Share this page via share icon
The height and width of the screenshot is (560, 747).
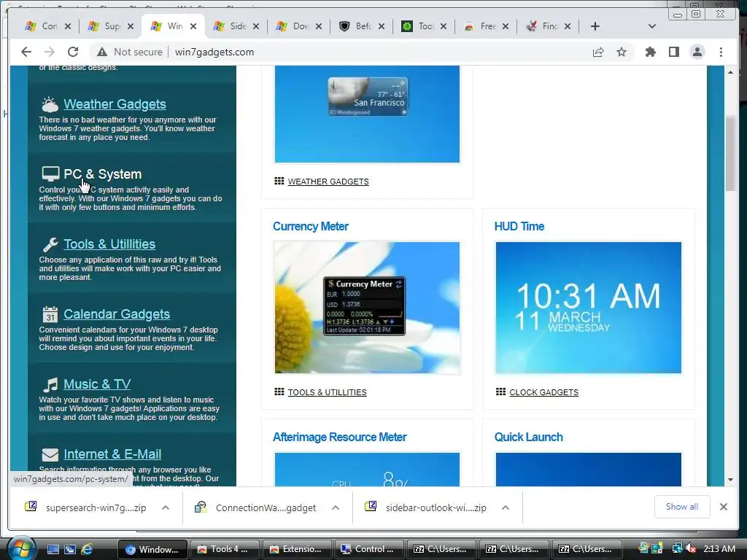click(598, 52)
